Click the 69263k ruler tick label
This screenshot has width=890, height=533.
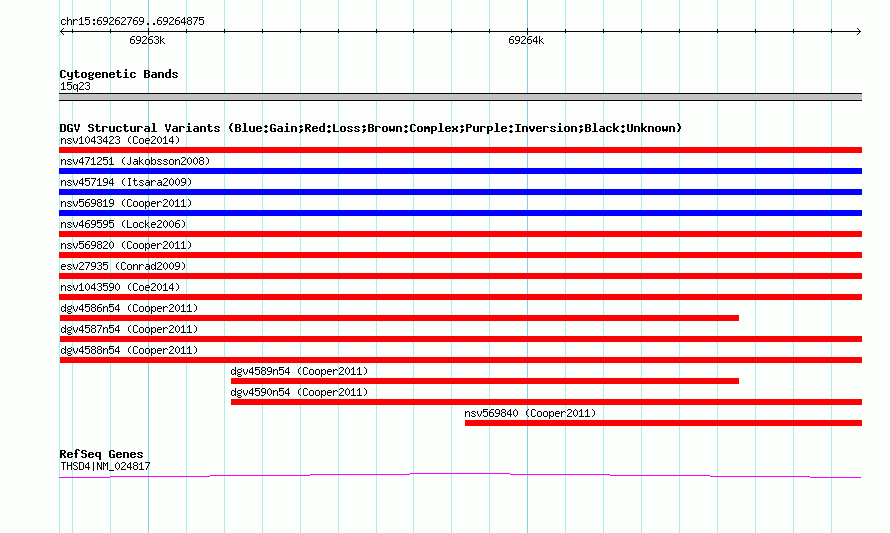click(147, 40)
